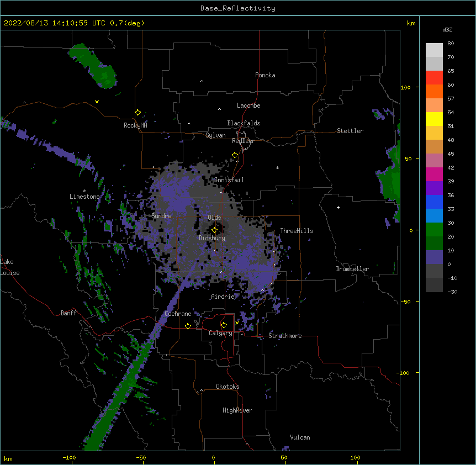This screenshot has height=465, width=476.
Task: Click the yellow diamond marker below Cochrane
Action: point(188,326)
